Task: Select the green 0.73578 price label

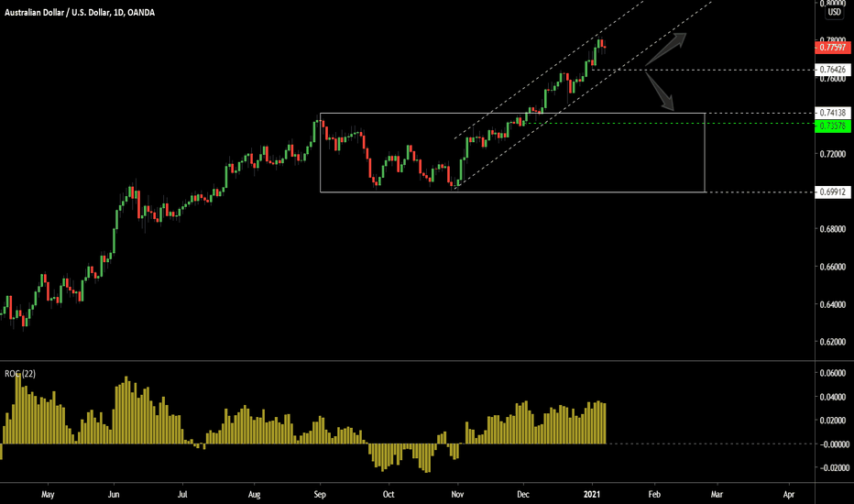Action: tap(833, 126)
